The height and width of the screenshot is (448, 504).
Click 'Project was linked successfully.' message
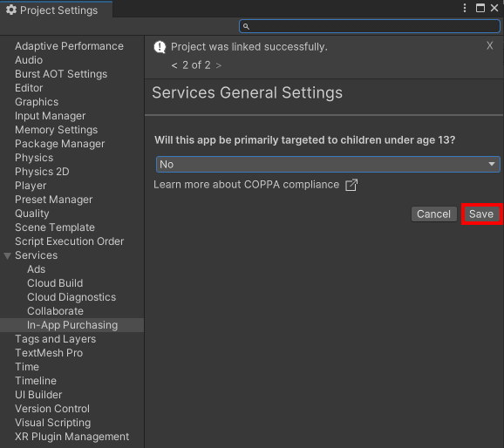coord(249,47)
